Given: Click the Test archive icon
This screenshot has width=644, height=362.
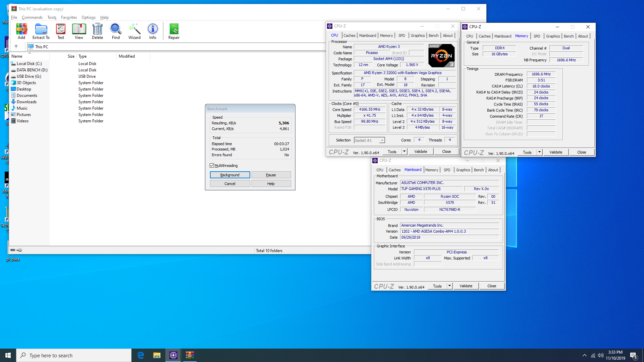Looking at the screenshot, I should point(61,32).
